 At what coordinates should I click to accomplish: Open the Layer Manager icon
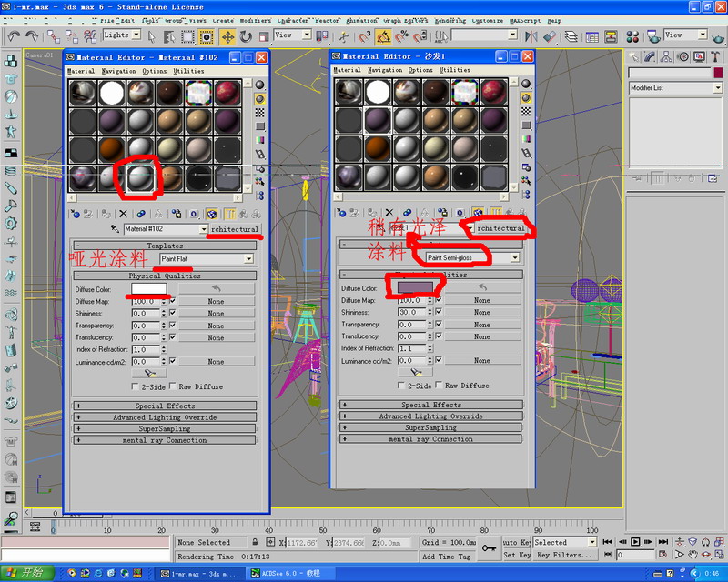click(571, 36)
